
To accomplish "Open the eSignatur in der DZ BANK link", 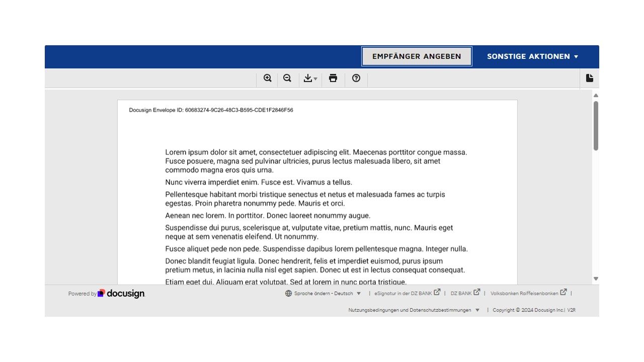I will [403, 294].
